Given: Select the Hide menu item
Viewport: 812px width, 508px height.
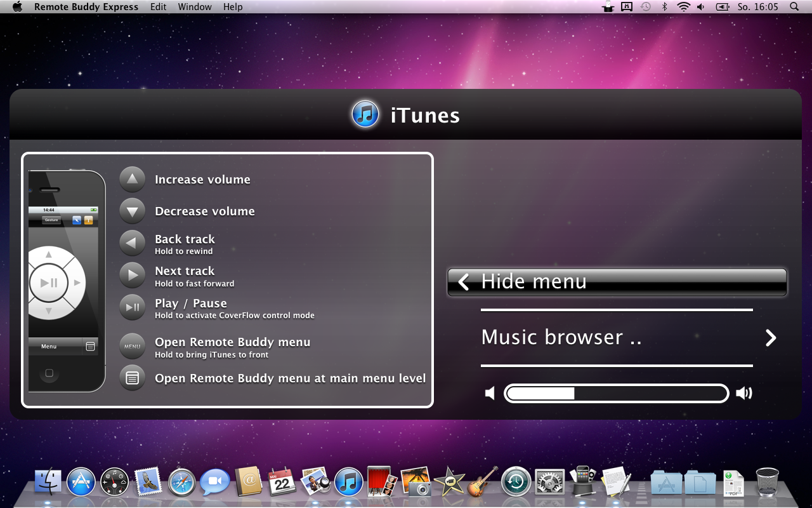Looking at the screenshot, I should tap(617, 282).
